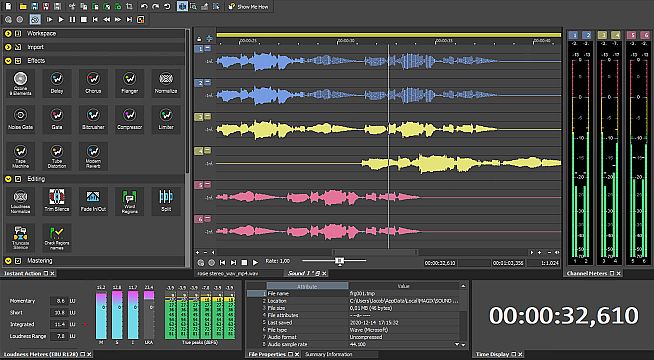
Task: Click the cursor position field 00:00:32,610
Action: [x=440, y=263]
